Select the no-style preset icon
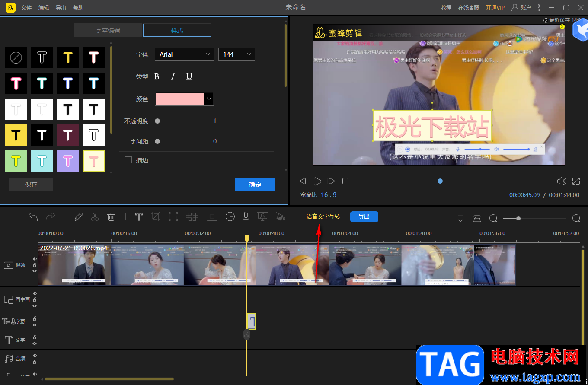Screen dimensions: 588x385 point(16,57)
